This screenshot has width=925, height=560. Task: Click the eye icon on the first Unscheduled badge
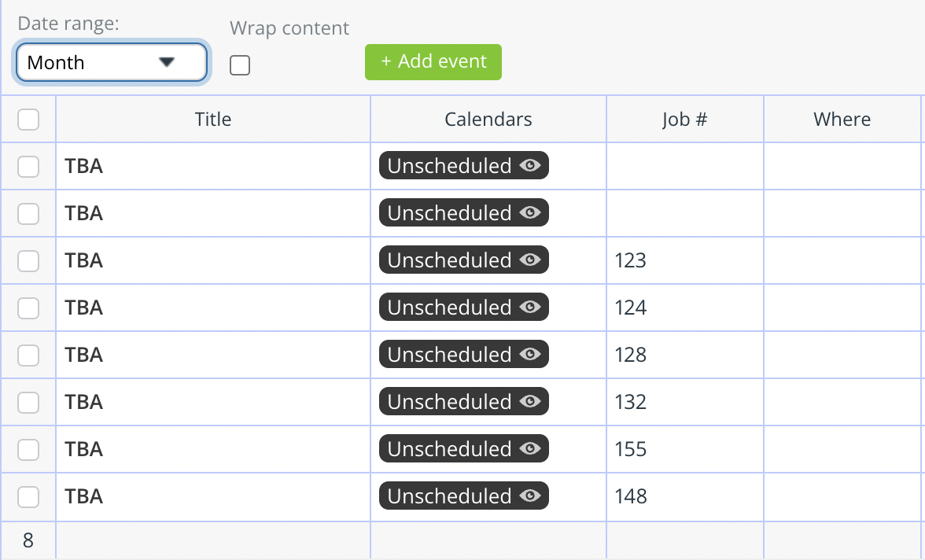530,165
